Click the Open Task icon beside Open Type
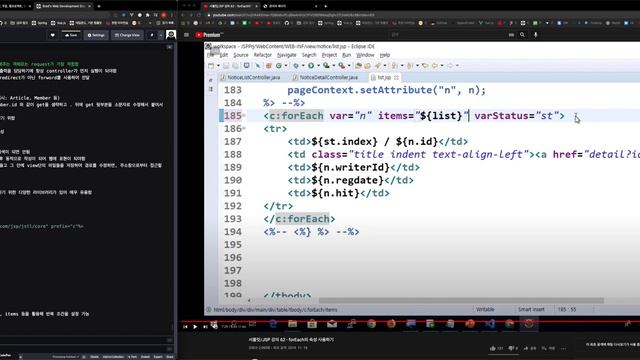This screenshot has height=360, width=640. [x=367, y=65]
